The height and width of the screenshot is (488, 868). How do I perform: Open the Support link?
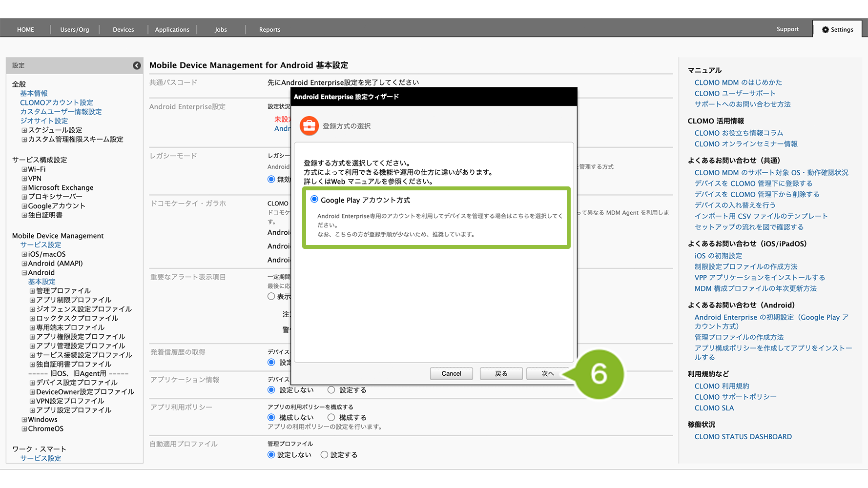point(787,29)
